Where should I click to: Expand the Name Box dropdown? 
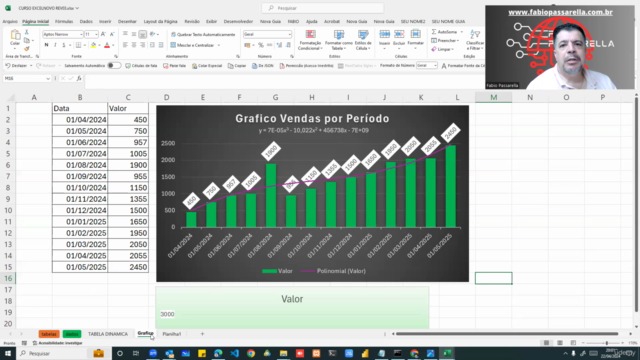click(48, 78)
